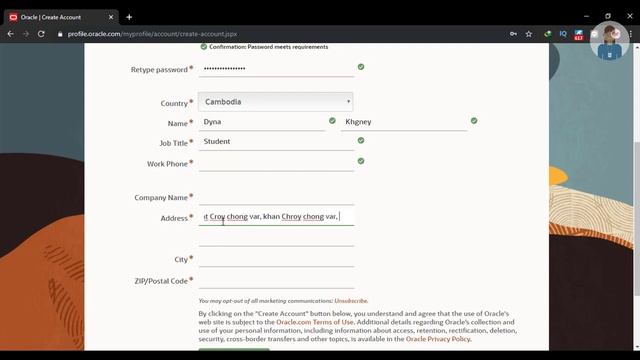Open the Oracle Privacy Policy link

(438, 339)
